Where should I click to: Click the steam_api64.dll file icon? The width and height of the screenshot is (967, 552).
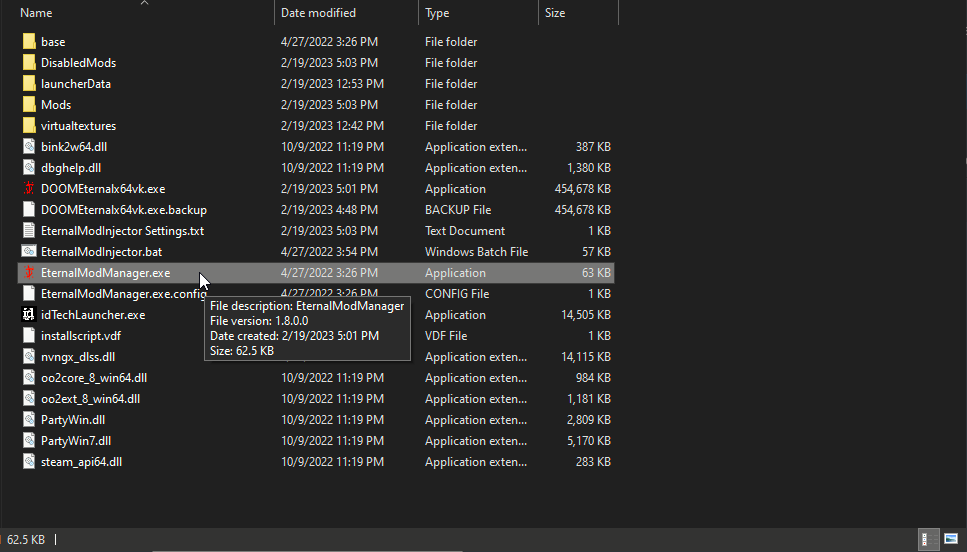point(28,461)
